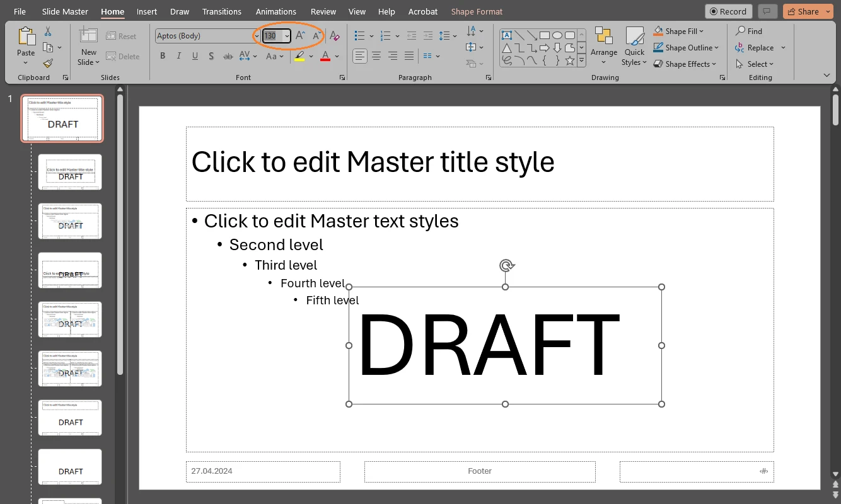This screenshot has height=504, width=841.
Task: Click the Clear All Formatting icon
Action: [335, 36]
